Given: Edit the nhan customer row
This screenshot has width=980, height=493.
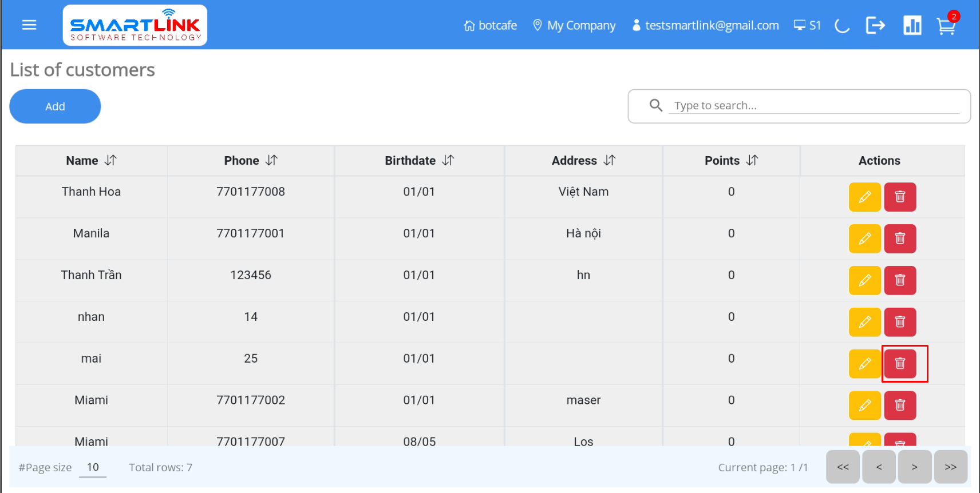Looking at the screenshot, I should [x=864, y=323].
